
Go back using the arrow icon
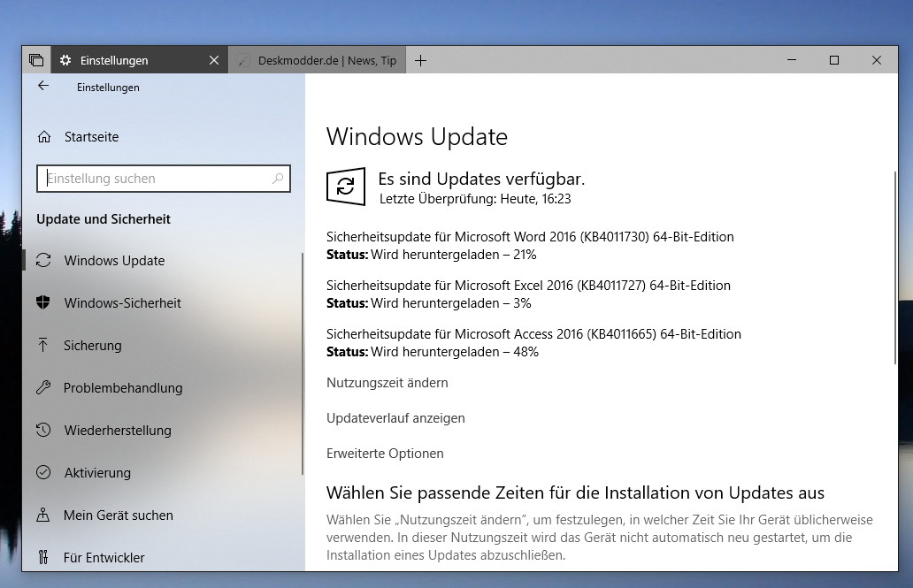point(43,86)
